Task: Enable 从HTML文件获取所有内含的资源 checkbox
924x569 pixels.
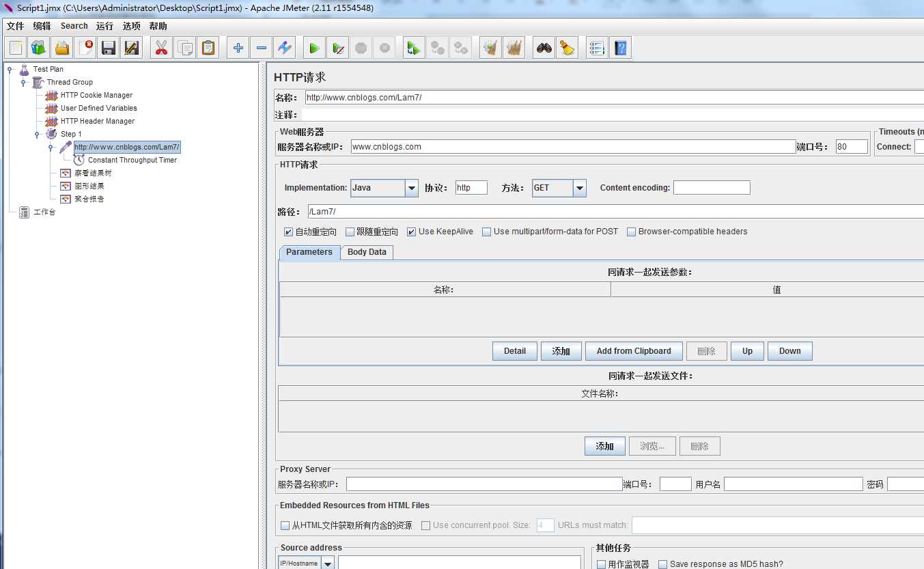Action: point(285,525)
